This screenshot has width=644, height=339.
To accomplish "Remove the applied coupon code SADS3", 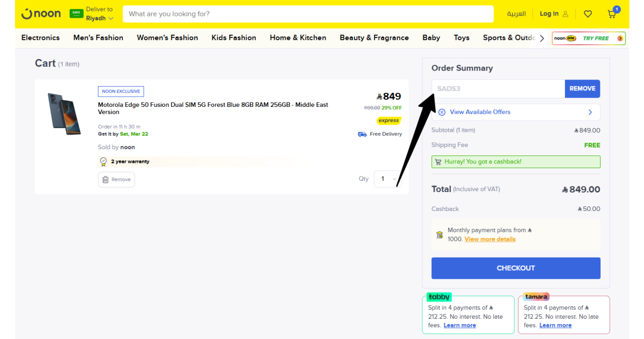I will (x=582, y=89).
